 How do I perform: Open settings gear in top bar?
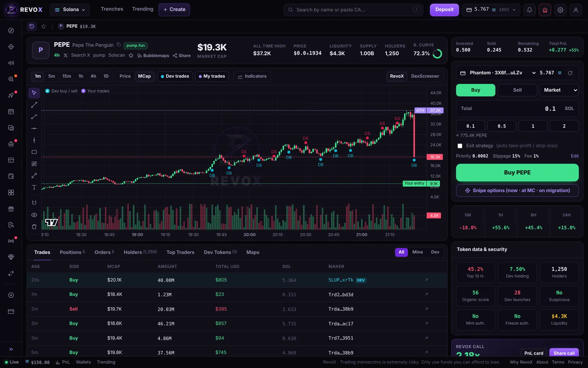tap(560, 10)
